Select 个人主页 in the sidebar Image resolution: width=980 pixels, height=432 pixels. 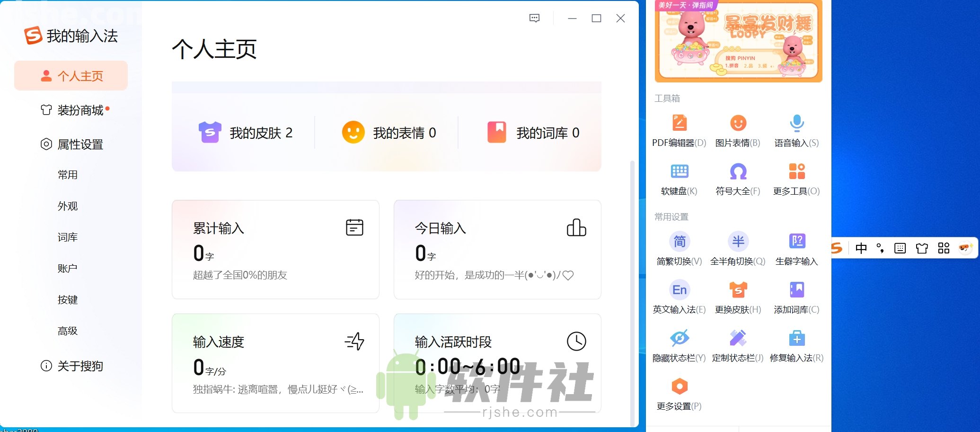[71, 76]
